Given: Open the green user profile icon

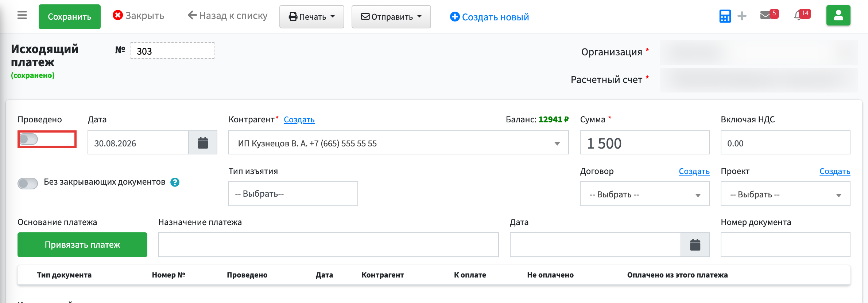Looking at the screenshot, I should tap(838, 15).
